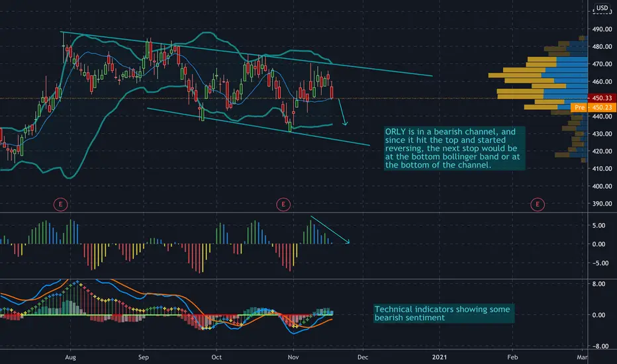Image resolution: width=617 pixels, height=364 pixels.
Task: Click the Aug label on time axis
Action: pyautogui.click(x=70, y=357)
